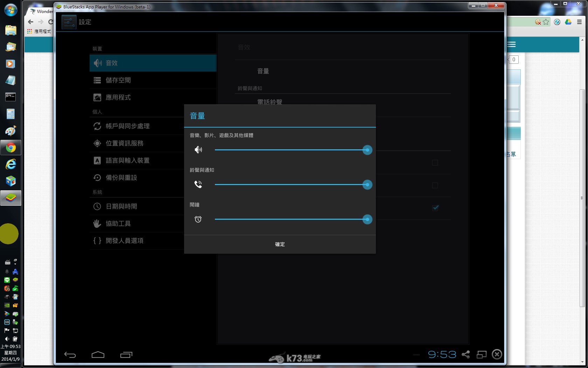The height and width of the screenshot is (368, 588).
Task: Click the developer options braces icon
Action: [97, 241]
